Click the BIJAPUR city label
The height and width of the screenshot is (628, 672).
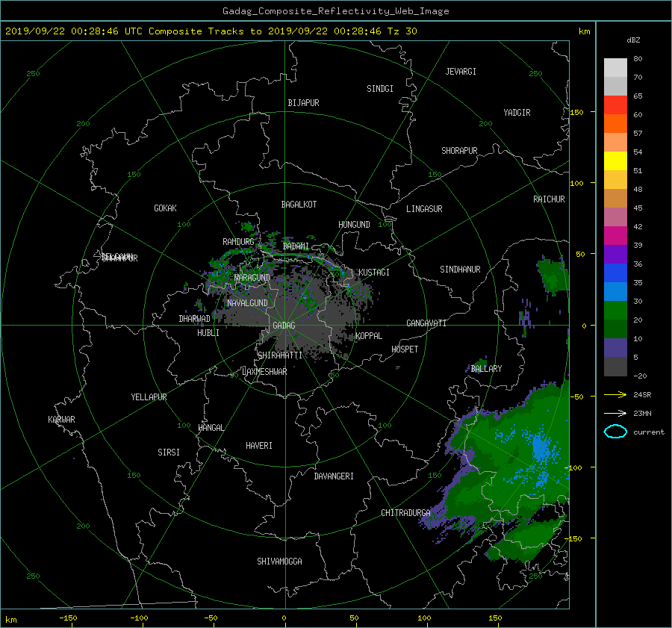click(x=303, y=103)
